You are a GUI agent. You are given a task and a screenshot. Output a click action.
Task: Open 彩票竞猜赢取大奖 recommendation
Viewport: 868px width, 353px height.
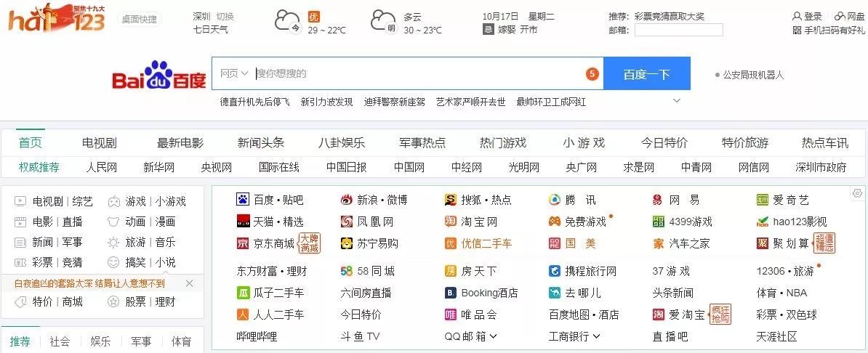point(670,16)
